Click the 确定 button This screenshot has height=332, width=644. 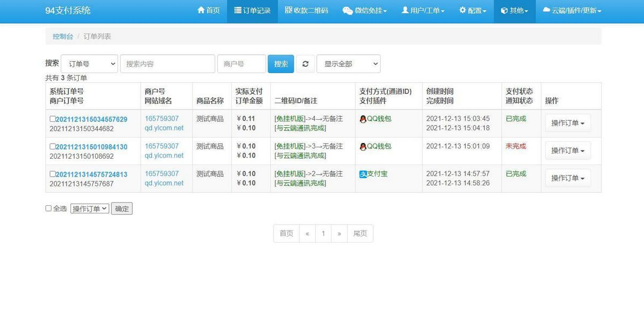point(121,209)
